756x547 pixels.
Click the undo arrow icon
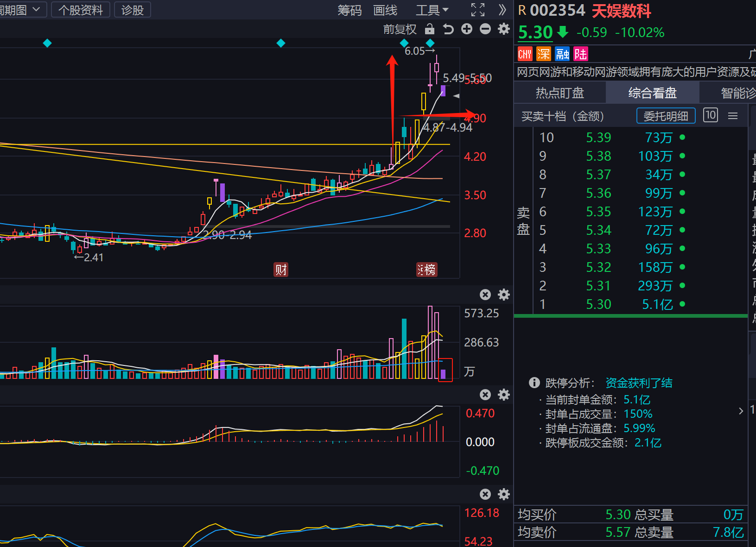coord(448,29)
